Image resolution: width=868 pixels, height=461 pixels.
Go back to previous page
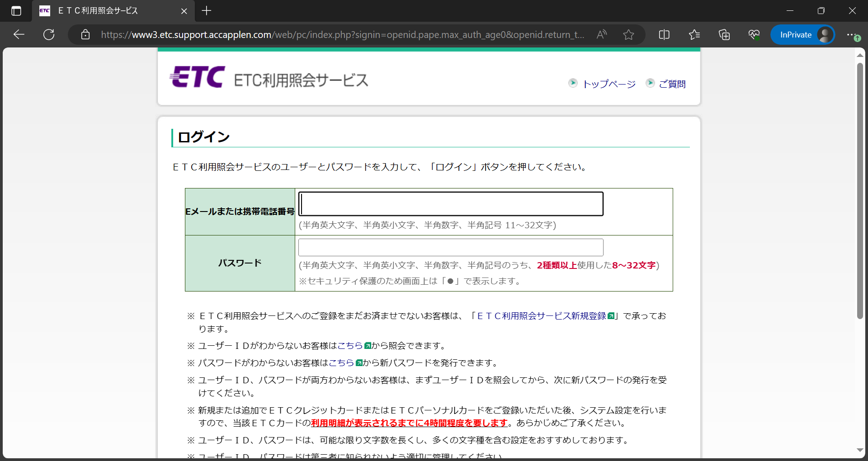click(19, 34)
